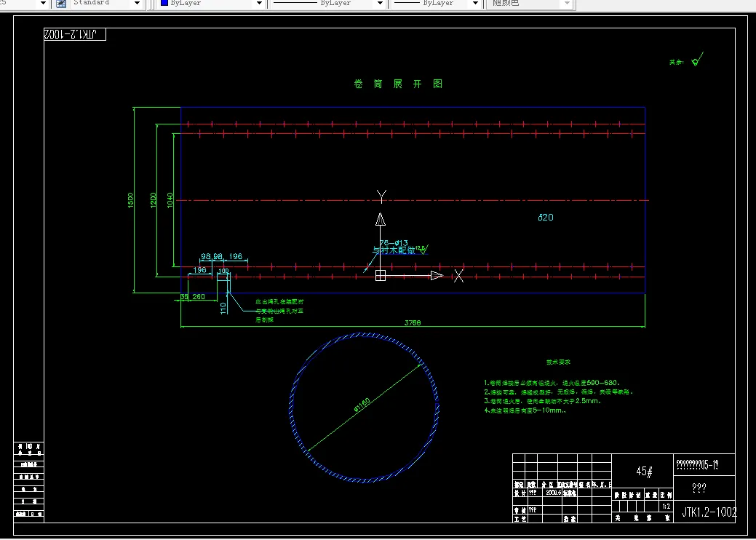Select the 技术要求 heading
Screen dimensions: 756x540
tap(558, 362)
